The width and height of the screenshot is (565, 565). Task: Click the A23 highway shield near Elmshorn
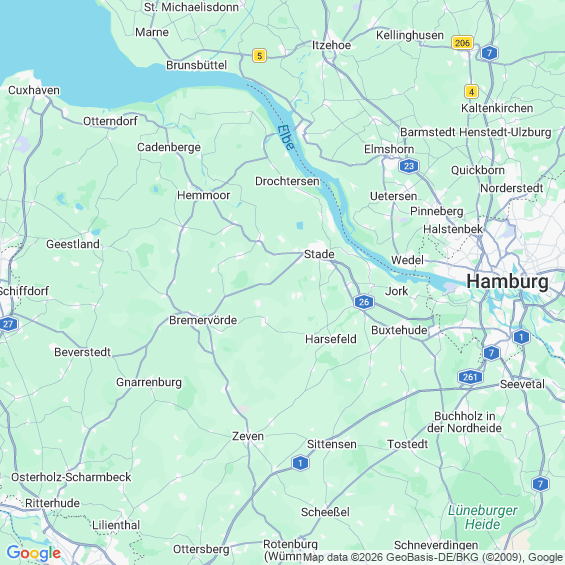point(409,166)
